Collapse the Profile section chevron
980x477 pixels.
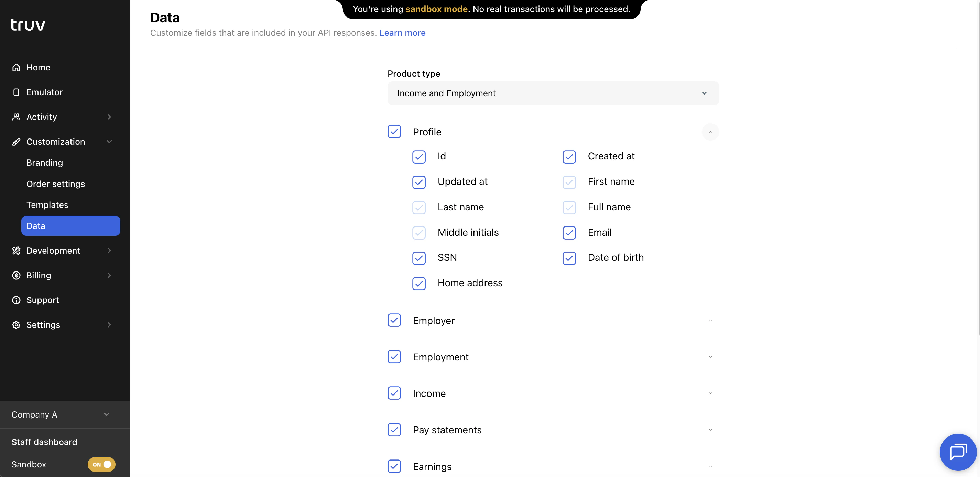pyautogui.click(x=710, y=132)
